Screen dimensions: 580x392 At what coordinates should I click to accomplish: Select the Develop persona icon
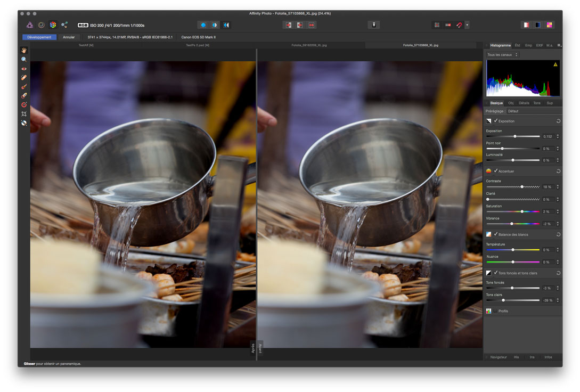pyautogui.click(x=53, y=25)
